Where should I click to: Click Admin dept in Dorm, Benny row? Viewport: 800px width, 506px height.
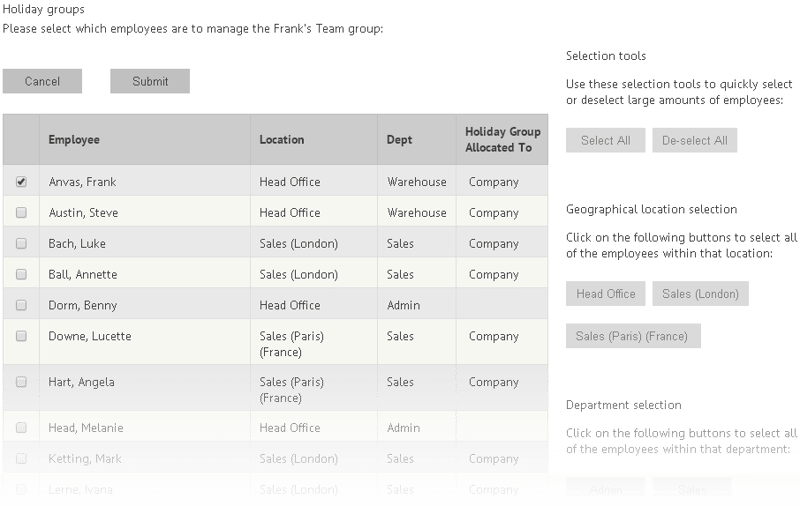pos(403,305)
